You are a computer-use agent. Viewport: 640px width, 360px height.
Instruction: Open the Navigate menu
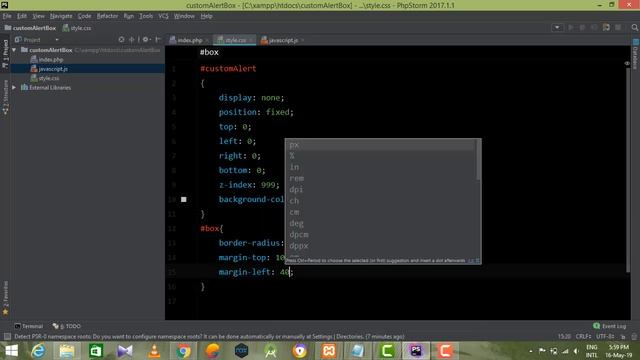pyautogui.click(x=61, y=16)
